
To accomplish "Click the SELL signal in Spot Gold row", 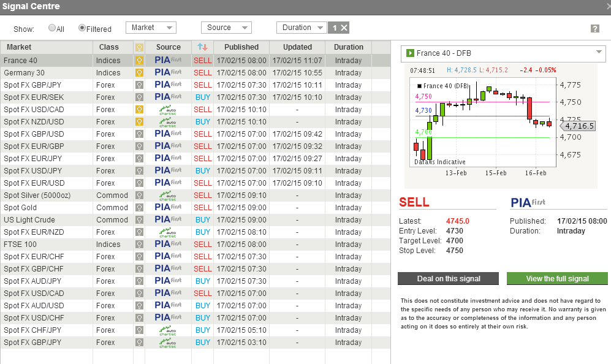I will pos(203,208).
